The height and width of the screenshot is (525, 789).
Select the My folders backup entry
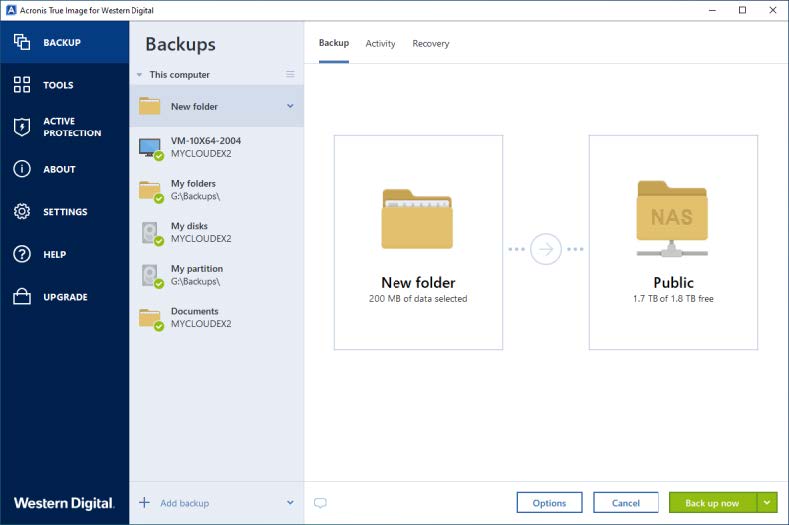216,191
